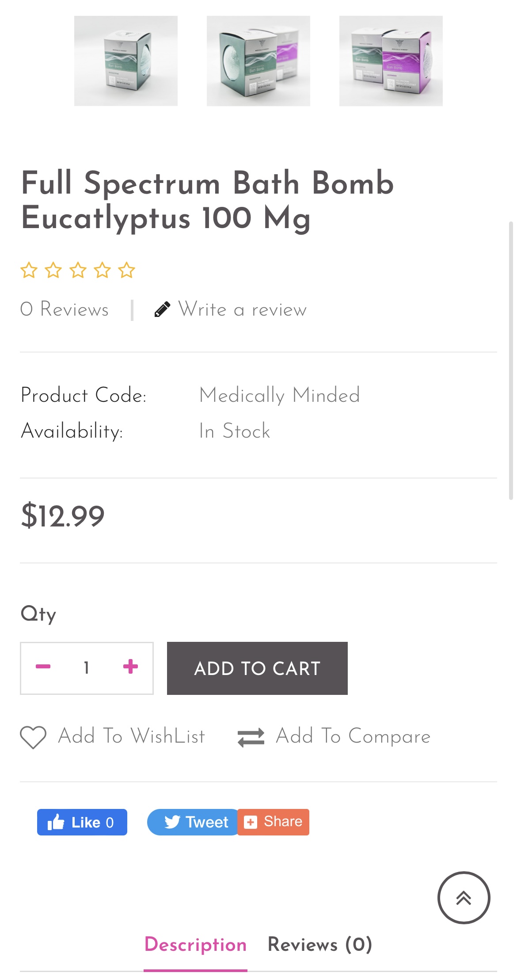Click the ADD TO CART button
517x980 pixels.
257,668
